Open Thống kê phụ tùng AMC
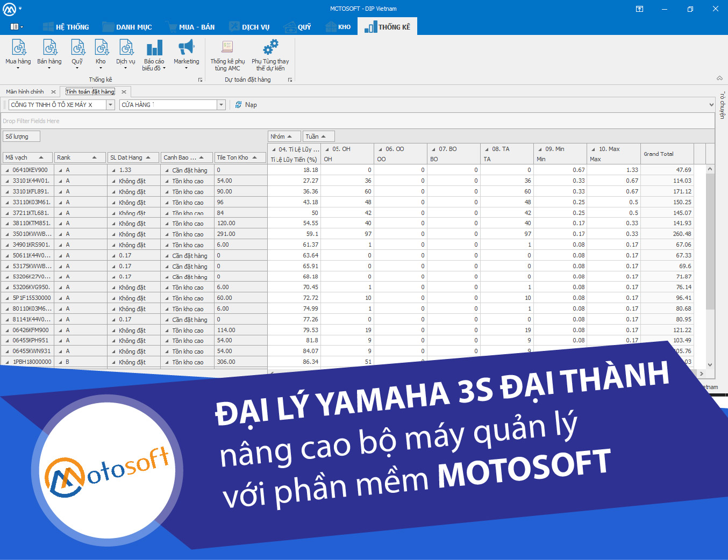Image resolution: width=728 pixels, height=560 pixels. point(227,55)
